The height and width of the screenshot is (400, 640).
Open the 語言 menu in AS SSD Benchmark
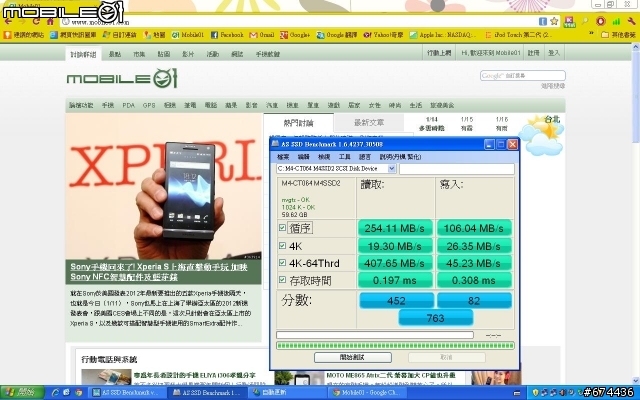[364, 157]
